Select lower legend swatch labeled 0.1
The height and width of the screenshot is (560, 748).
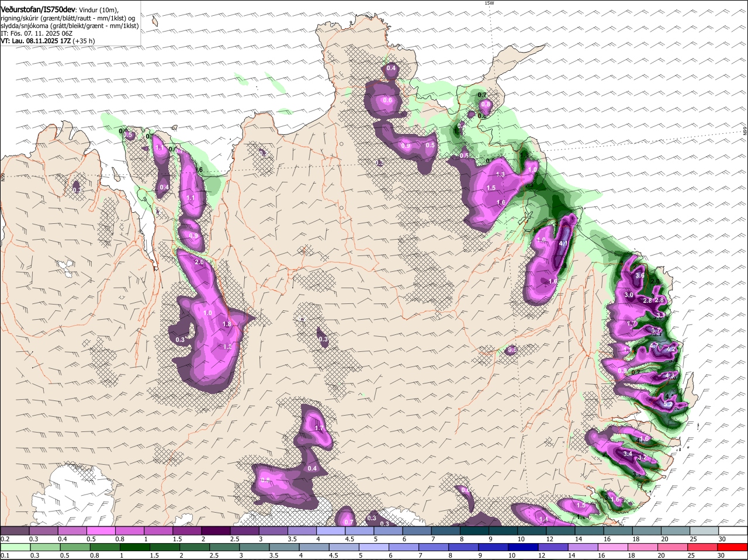coord(15,547)
